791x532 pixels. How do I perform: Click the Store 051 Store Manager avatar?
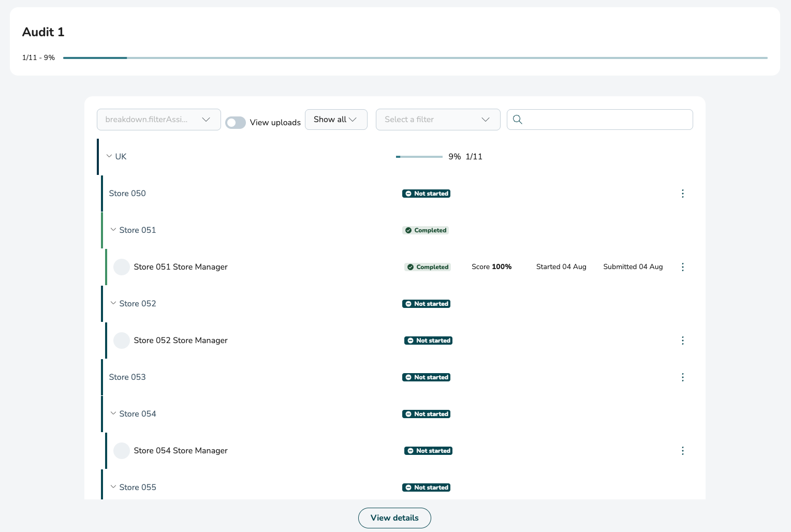point(122,267)
